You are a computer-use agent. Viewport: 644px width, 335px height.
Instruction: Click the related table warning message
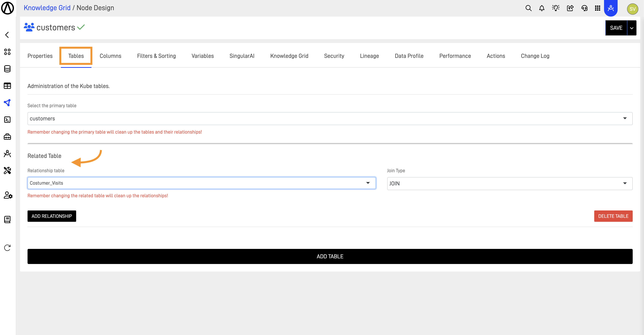point(98,196)
